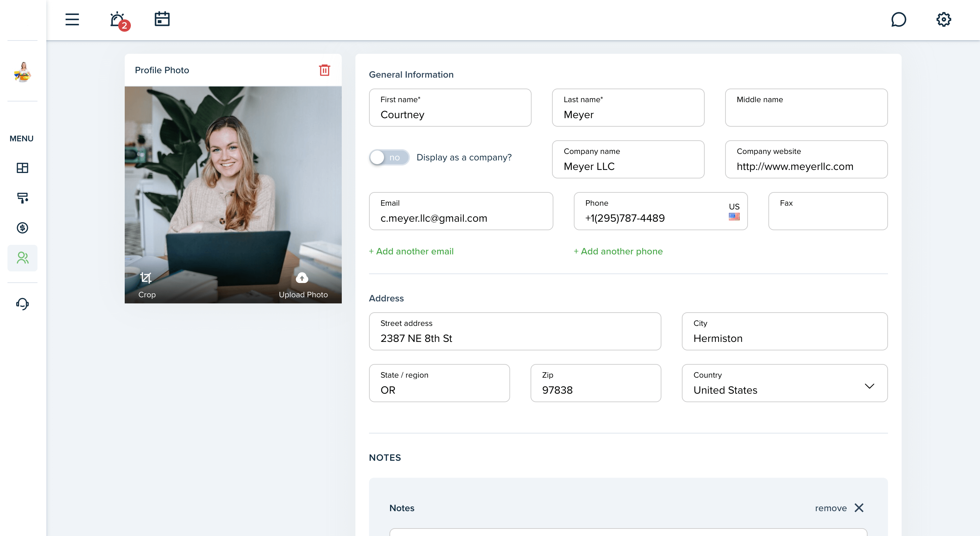This screenshot has height=536, width=980.
Task: Click the Upload Photo label
Action: (303, 295)
